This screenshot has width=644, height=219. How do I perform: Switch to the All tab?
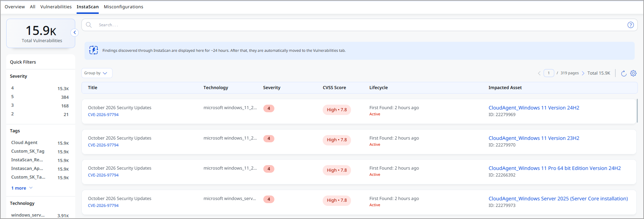click(32, 7)
